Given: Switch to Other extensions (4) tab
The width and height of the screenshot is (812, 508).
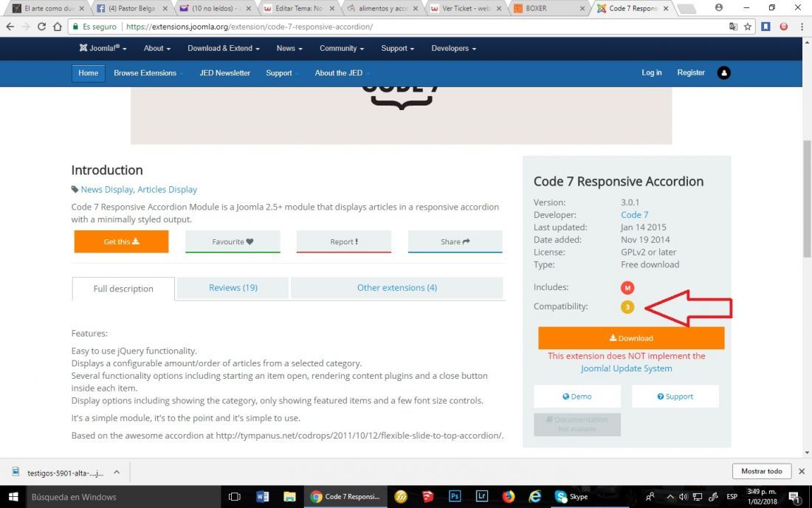Looking at the screenshot, I should pos(396,288).
